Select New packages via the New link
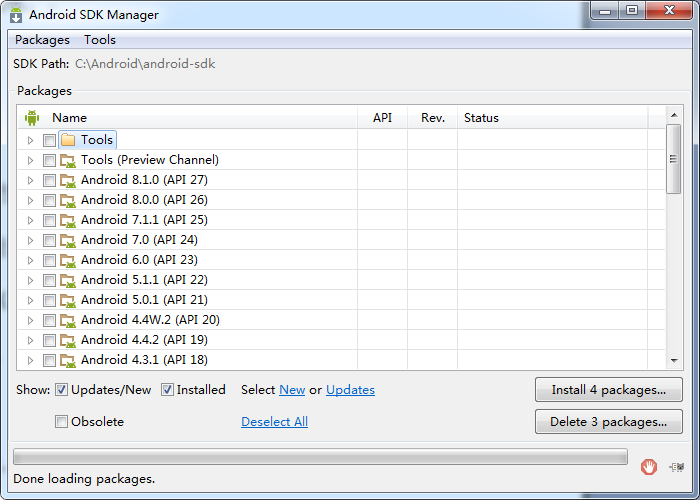The width and height of the screenshot is (700, 500). [292, 390]
